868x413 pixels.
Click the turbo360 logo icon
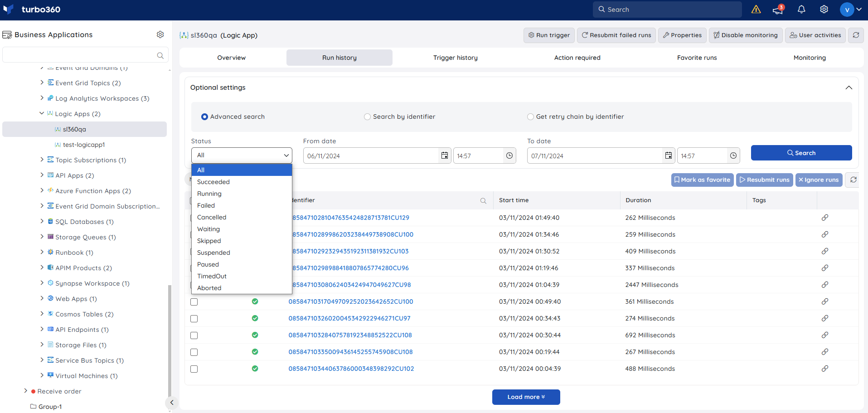tap(8, 10)
